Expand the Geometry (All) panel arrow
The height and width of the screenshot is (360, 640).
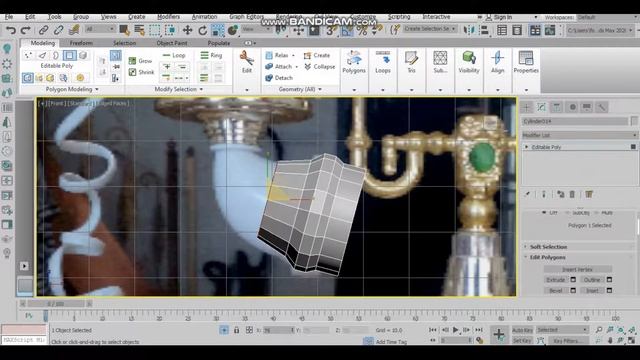click(x=320, y=89)
